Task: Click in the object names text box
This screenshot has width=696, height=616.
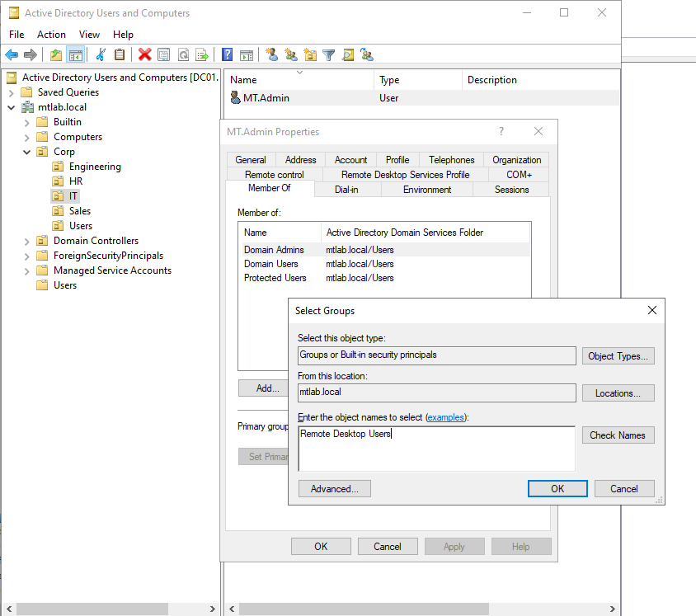Action: pyautogui.click(x=437, y=449)
